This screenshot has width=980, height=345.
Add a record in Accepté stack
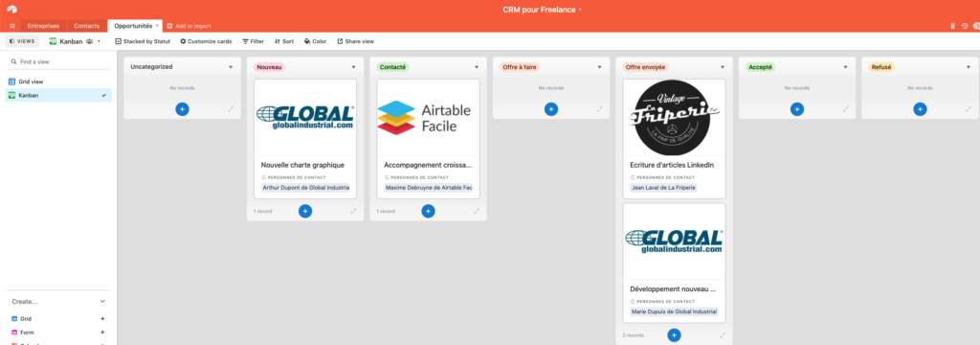[797, 109]
